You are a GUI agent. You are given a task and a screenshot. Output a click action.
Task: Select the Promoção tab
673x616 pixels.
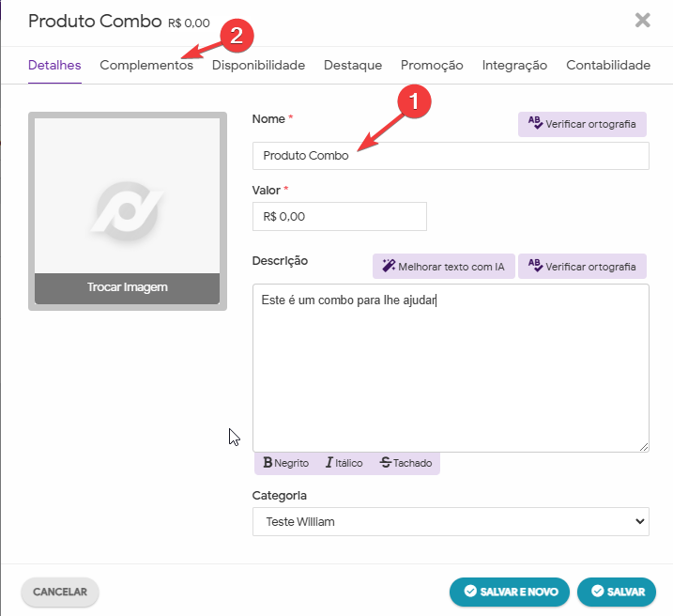432,66
